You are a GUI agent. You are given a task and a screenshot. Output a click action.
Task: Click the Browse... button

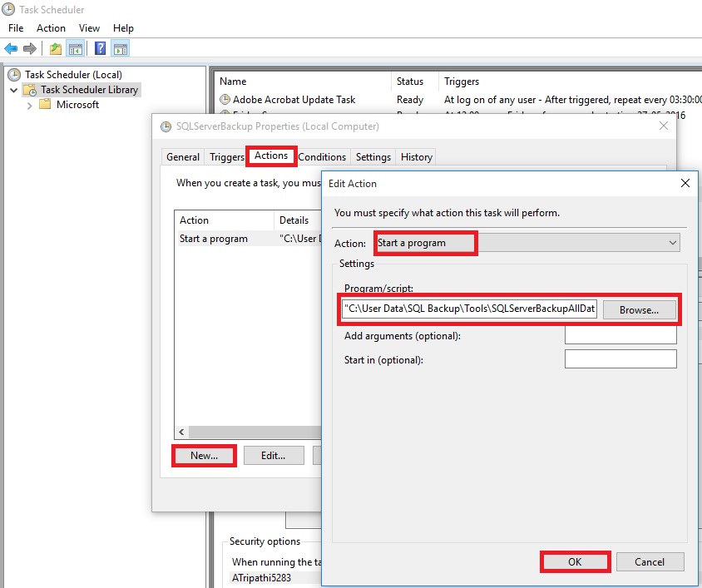[x=638, y=309]
